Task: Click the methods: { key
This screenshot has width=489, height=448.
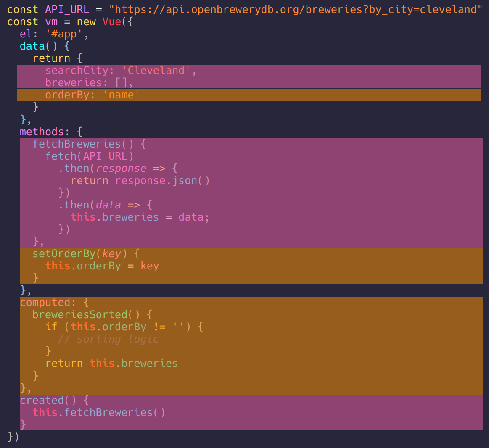Action: coord(51,132)
